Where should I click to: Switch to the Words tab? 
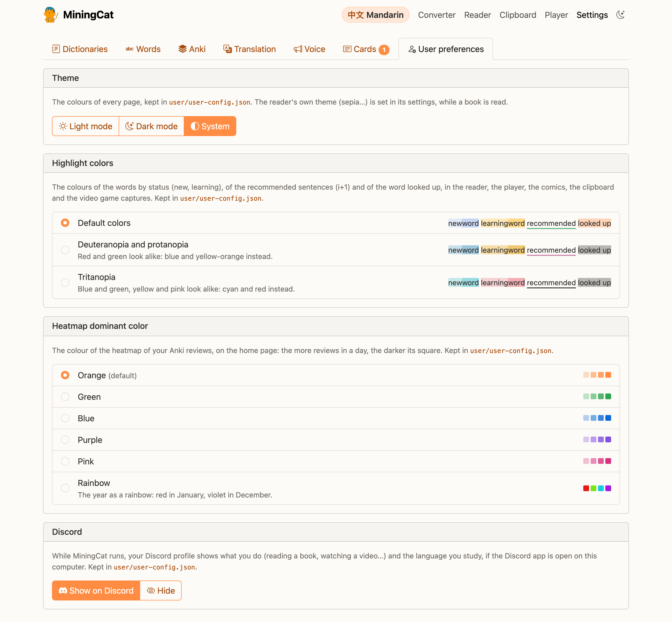[x=143, y=49]
